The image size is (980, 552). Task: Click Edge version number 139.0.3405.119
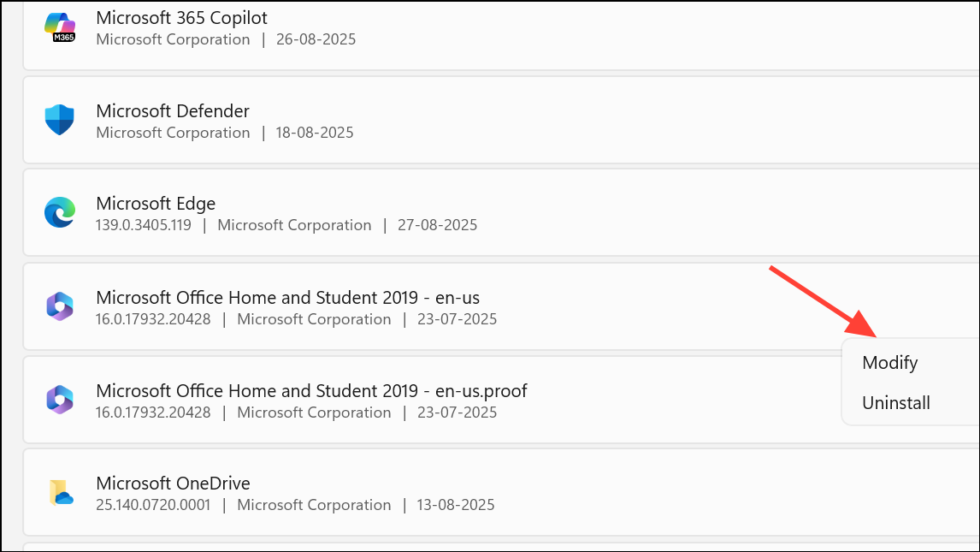[147, 226]
